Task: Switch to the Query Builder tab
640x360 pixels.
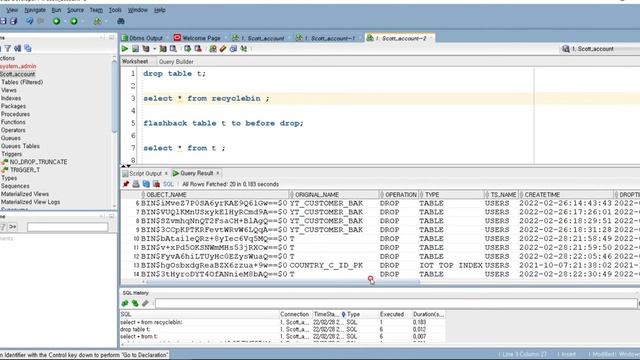Action: click(176, 62)
